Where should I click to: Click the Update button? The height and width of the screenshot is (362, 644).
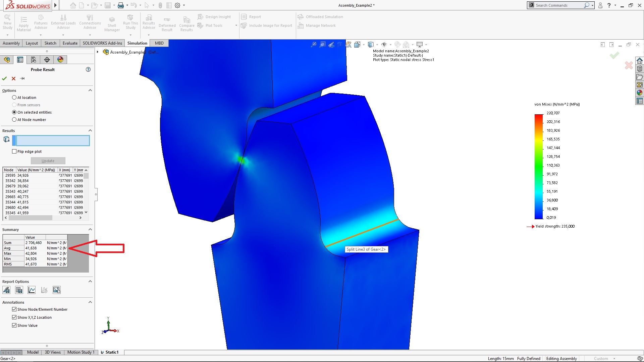(48, 161)
